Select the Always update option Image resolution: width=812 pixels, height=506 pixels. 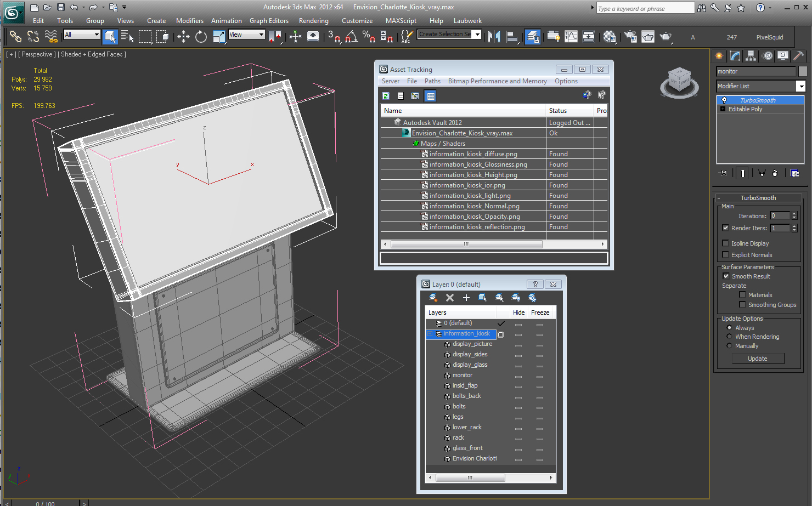click(x=729, y=328)
